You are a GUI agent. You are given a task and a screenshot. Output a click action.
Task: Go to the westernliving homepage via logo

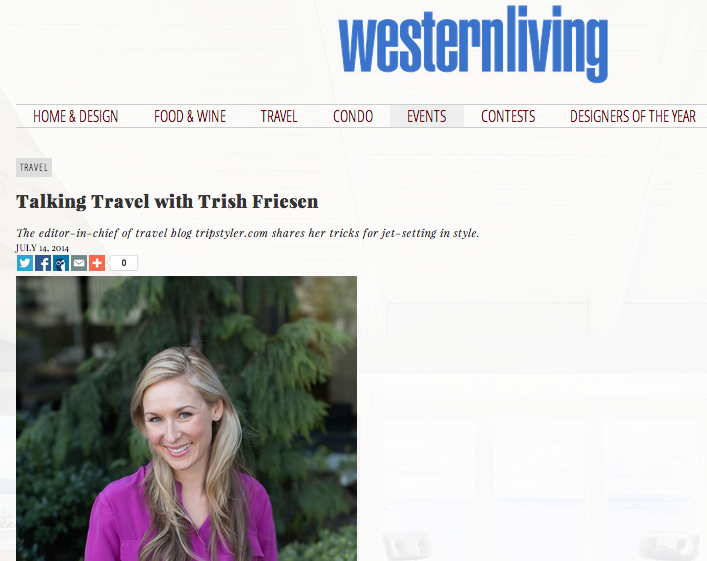point(473,44)
